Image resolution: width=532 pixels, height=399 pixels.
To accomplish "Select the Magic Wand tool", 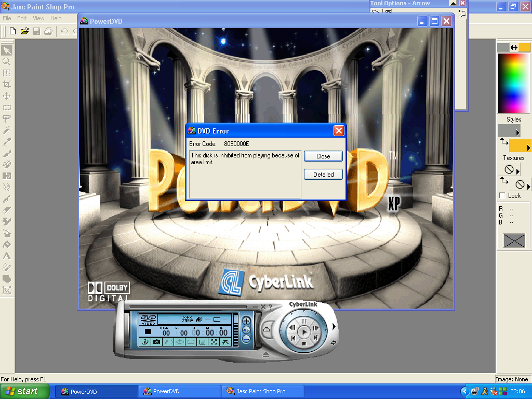I will [x=7, y=130].
